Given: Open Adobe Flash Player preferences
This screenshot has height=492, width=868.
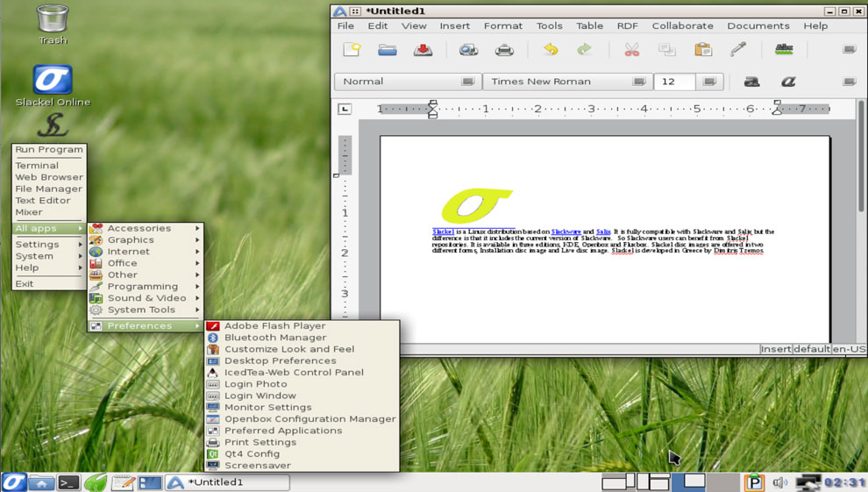Looking at the screenshot, I should pos(302,326).
